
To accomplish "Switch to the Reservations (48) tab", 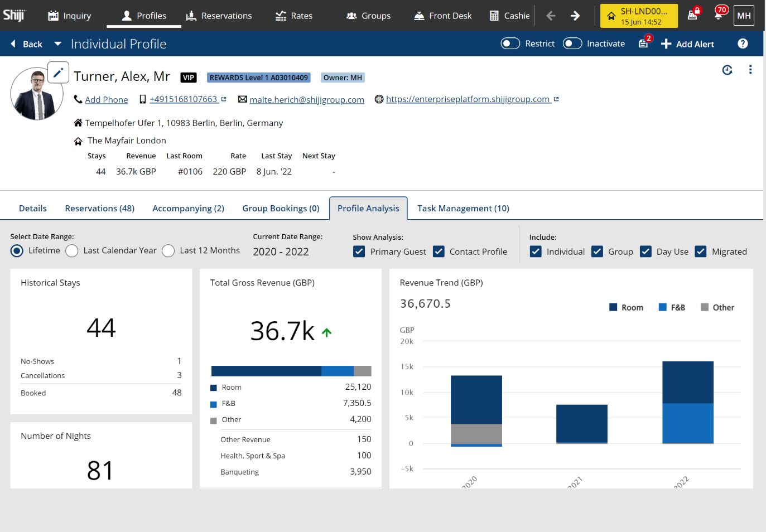I will (99, 208).
